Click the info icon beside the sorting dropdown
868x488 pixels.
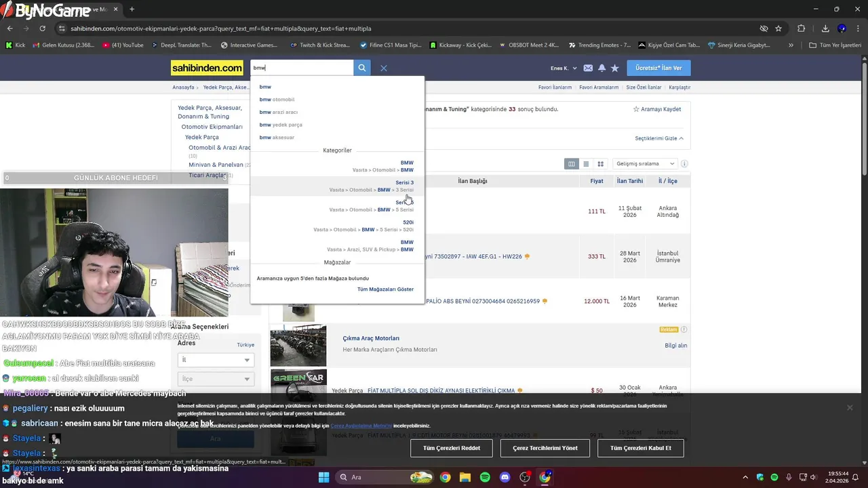(x=684, y=163)
